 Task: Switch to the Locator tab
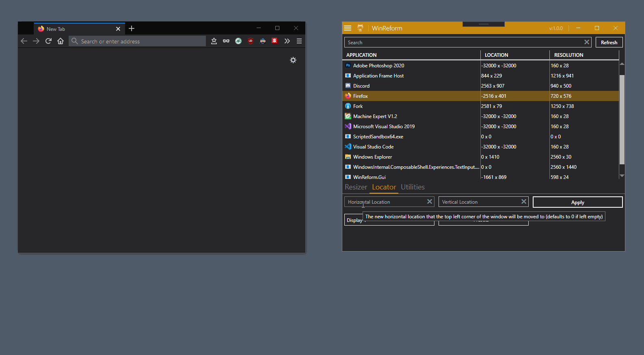point(384,187)
